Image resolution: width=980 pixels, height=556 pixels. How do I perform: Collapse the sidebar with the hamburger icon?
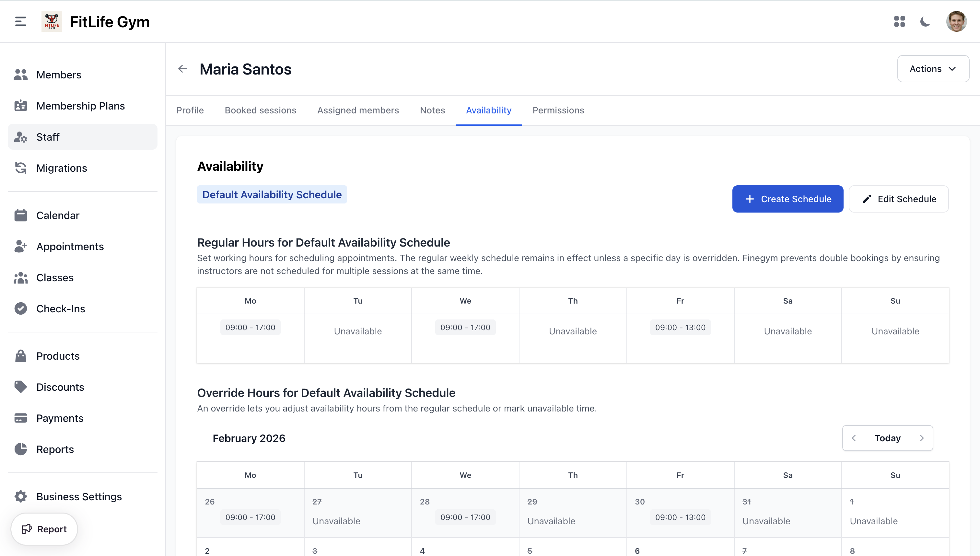point(21,21)
